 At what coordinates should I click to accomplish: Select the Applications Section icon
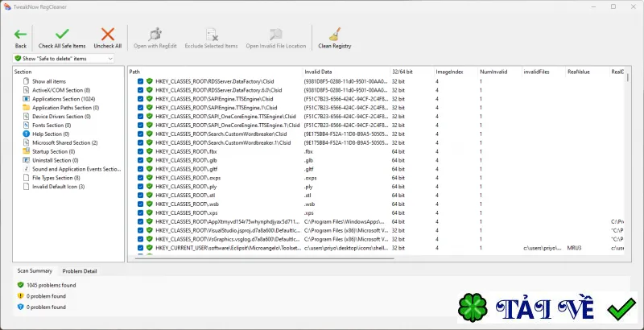27,99
